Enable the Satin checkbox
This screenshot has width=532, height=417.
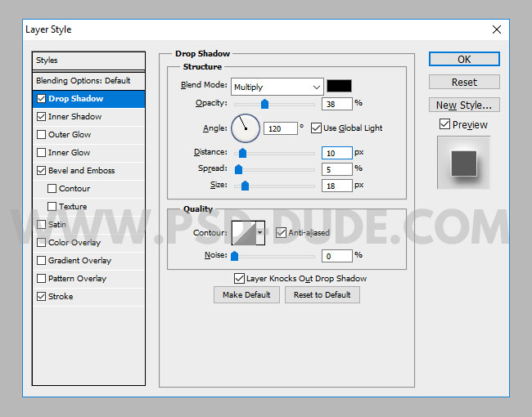coord(41,224)
